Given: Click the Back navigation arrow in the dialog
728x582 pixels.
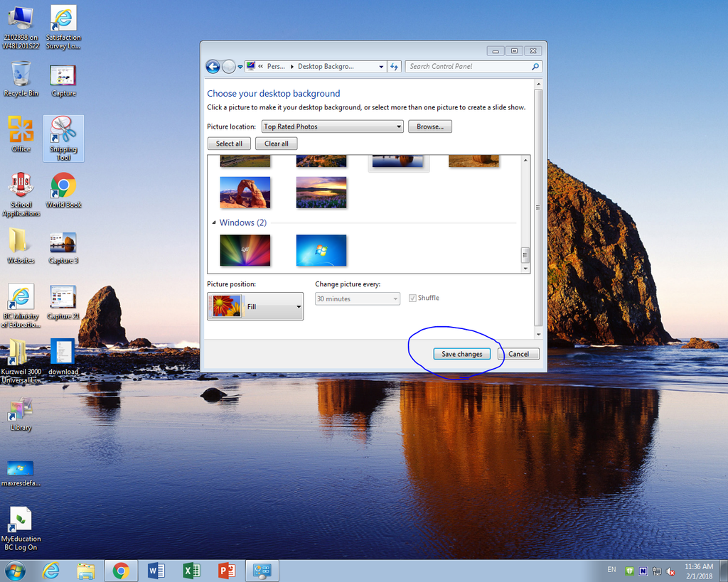Looking at the screenshot, I should [x=213, y=66].
